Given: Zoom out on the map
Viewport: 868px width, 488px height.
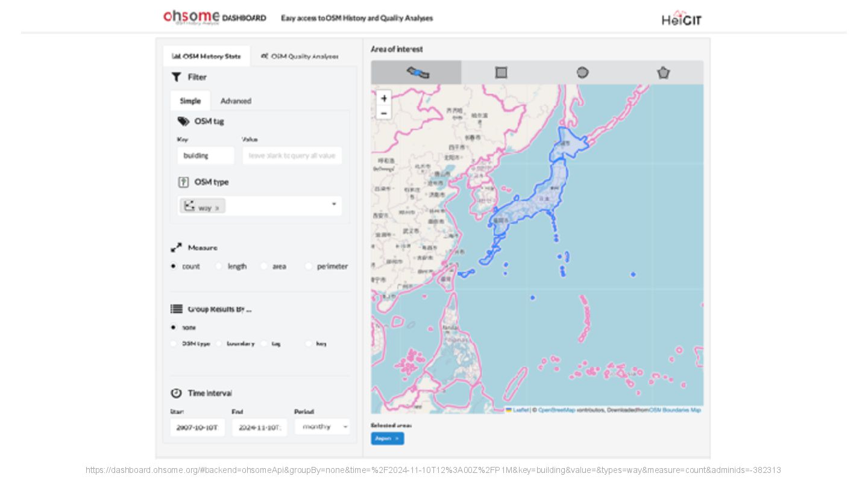Looking at the screenshot, I should point(384,113).
